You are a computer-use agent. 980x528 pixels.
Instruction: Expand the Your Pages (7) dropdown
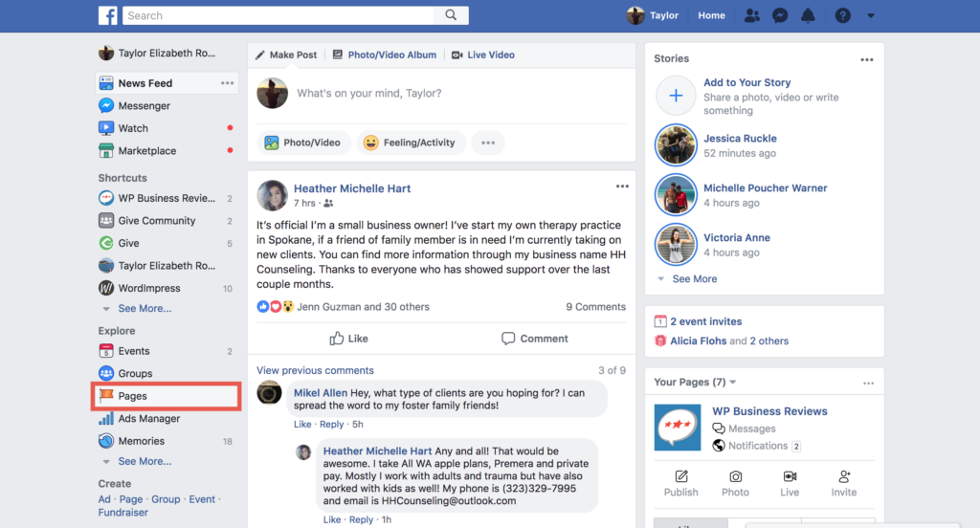(695, 382)
